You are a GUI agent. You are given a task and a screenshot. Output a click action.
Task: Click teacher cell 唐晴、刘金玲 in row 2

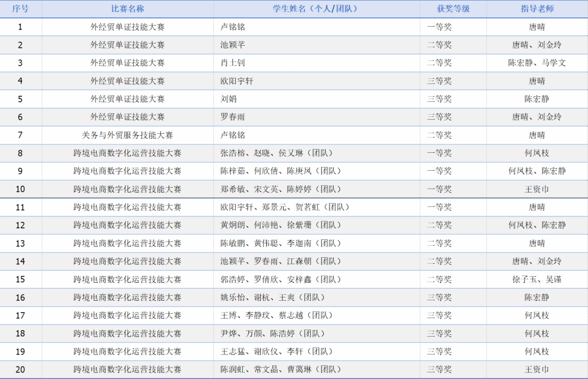point(537,45)
